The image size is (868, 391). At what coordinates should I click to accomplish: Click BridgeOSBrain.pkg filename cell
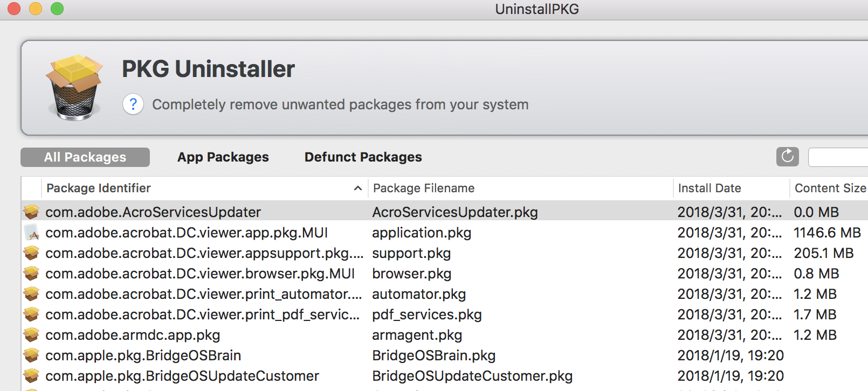(434, 355)
